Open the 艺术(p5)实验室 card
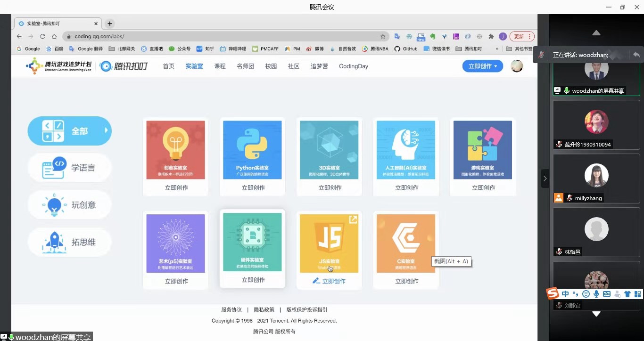The width and height of the screenshot is (644, 341). click(175, 244)
